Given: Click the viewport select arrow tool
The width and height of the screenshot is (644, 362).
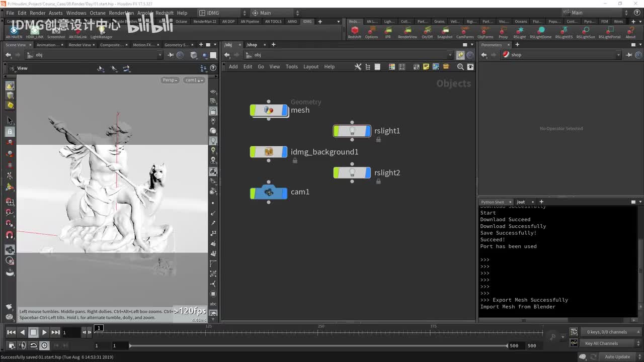Looking at the screenshot, I should (x=10, y=121).
